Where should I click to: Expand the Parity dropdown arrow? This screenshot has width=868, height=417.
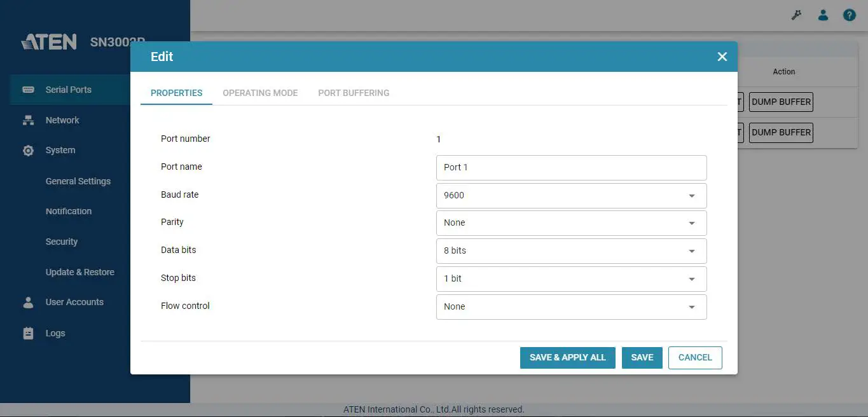point(692,223)
